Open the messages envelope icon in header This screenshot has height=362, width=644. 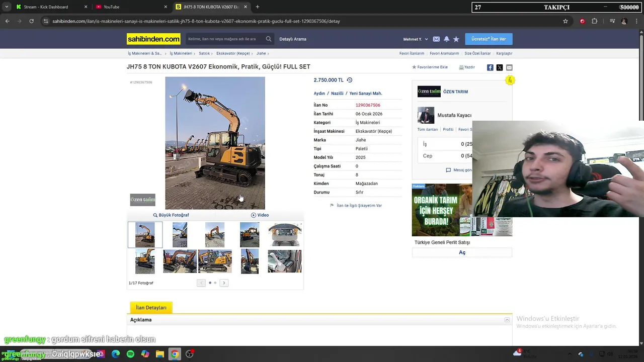click(436, 39)
